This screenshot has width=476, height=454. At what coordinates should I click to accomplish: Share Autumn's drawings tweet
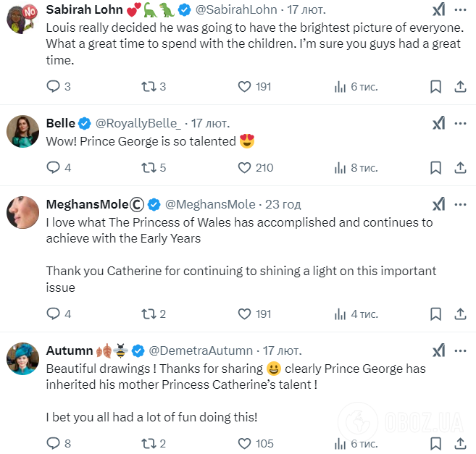(x=459, y=443)
